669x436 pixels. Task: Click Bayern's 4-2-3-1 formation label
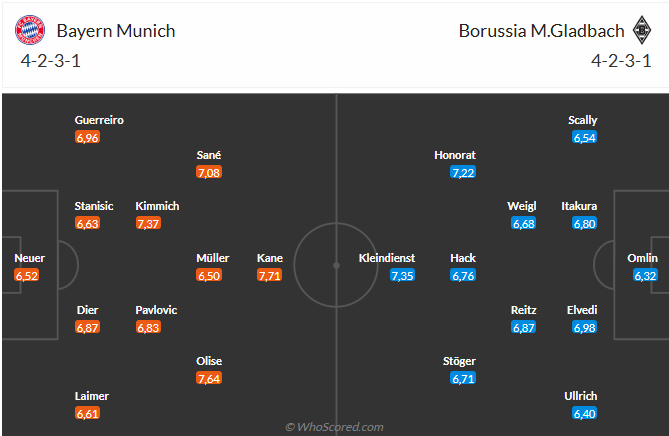pos(52,59)
